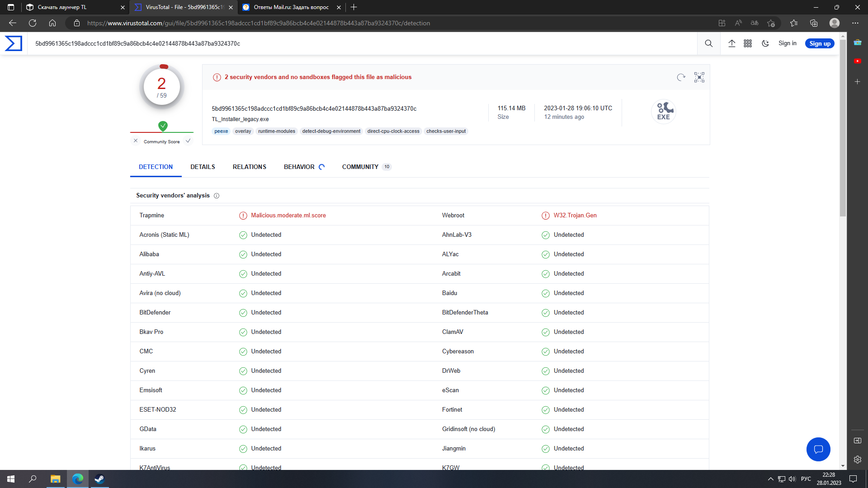
Task: Click the EXE file type icon
Action: (x=663, y=111)
